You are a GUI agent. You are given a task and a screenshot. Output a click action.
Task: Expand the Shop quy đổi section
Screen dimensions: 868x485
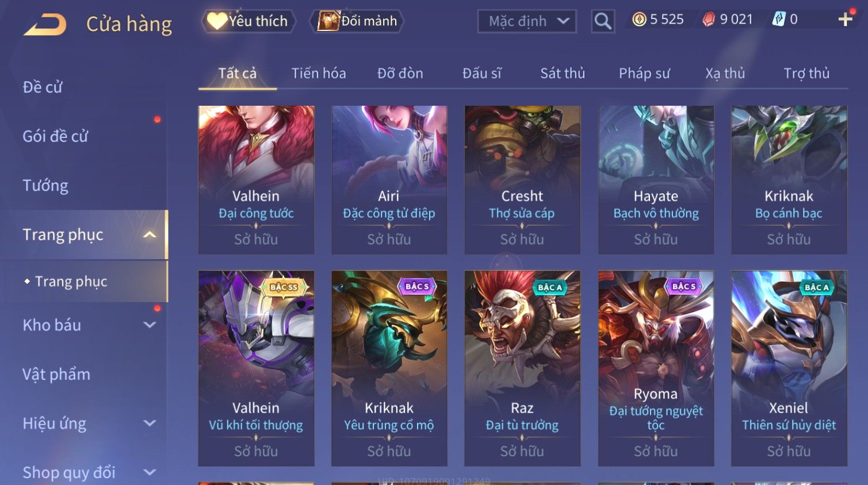[150, 472]
